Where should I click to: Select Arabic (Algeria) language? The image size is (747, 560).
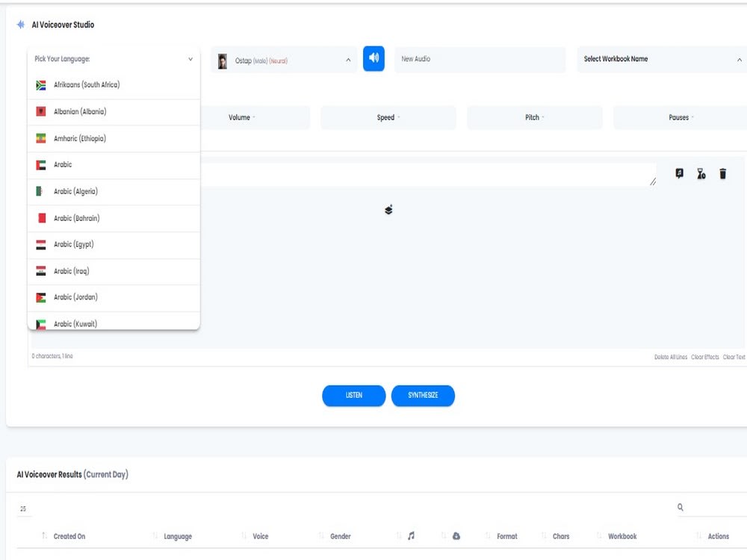click(x=114, y=191)
